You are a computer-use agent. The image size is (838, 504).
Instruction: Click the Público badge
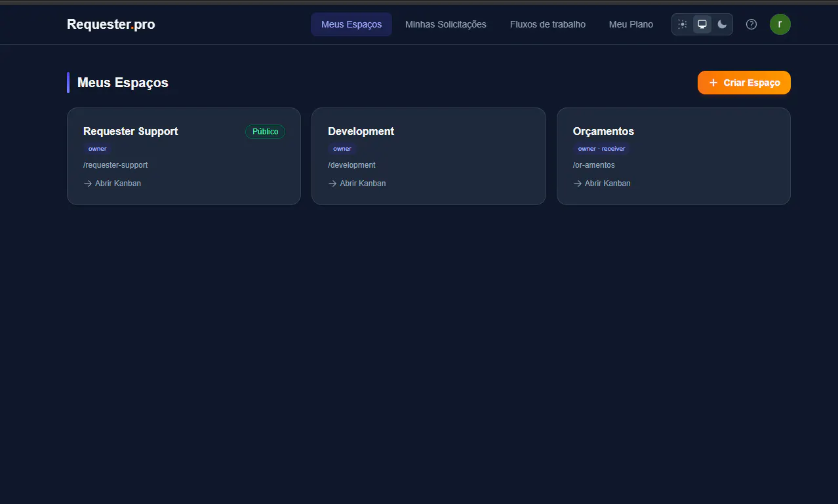click(x=265, y=132)
